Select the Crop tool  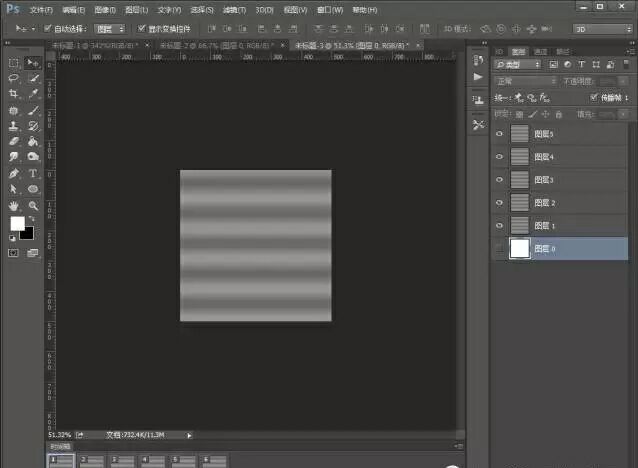[14, 94]
